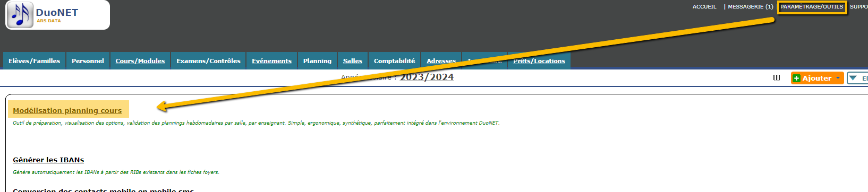Open the Modélisation planning cours link
Image resolution: width=868 pixels, height=192 pixels.
coord(67,110)
